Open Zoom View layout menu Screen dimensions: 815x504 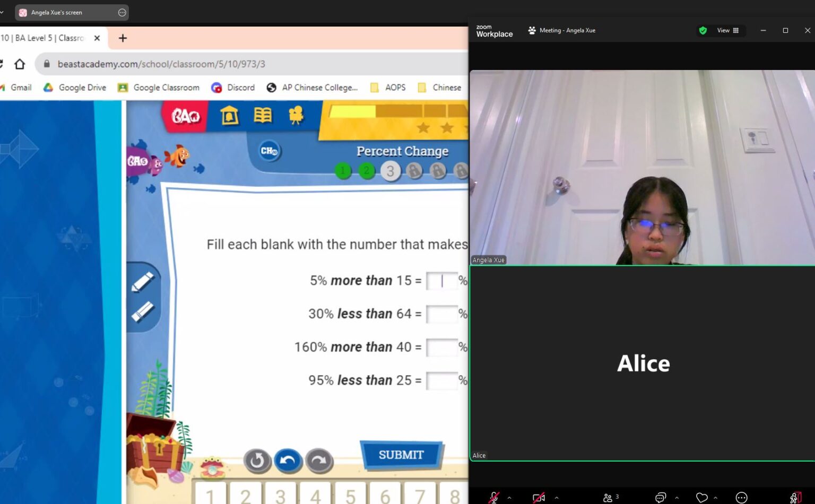[728, 31]
